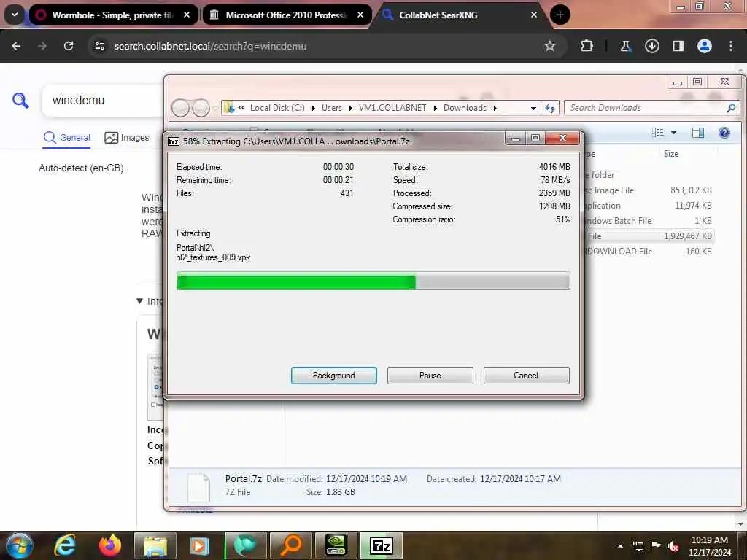Image resolution: width=747 pixels, height=560 pixels.
Task: Open the NVIDIA taskbar app
Action: 336,545
